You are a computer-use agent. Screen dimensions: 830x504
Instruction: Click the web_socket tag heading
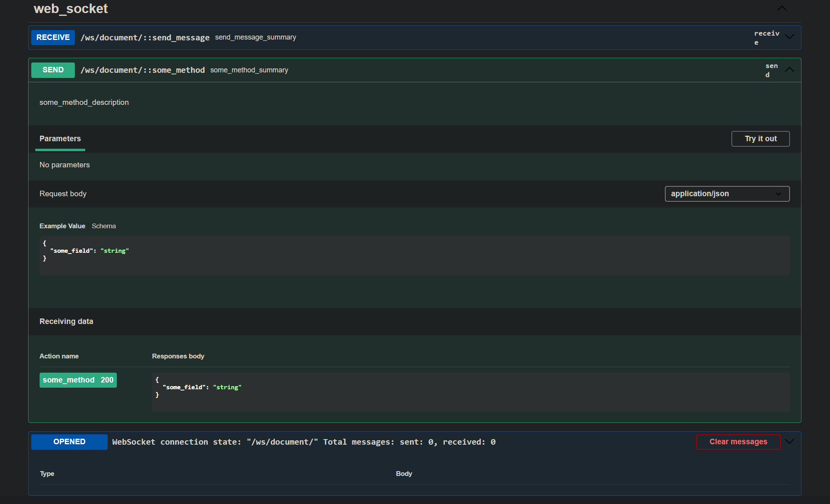coord(70,9)
